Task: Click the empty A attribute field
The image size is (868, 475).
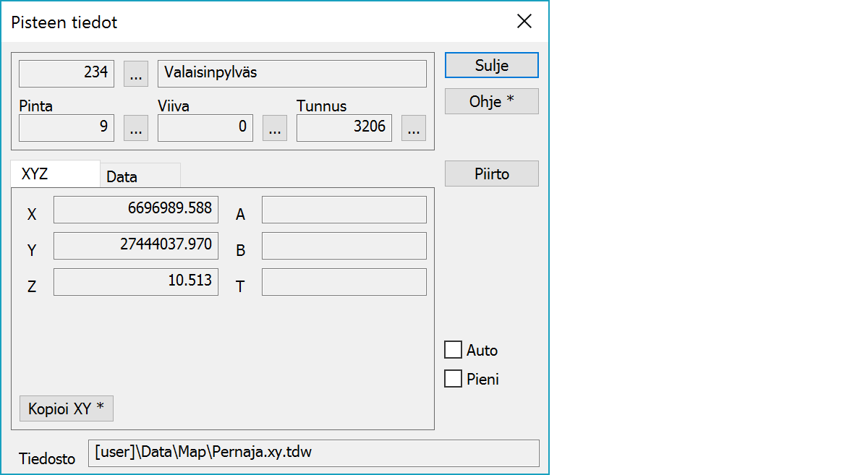Action: point(344,210)
